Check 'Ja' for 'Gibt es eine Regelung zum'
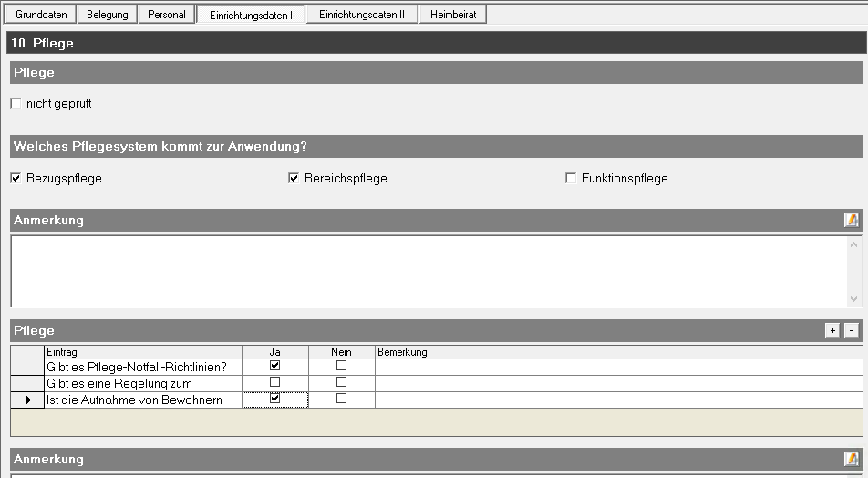The image size is (868, 478). (x=274, y=382)
